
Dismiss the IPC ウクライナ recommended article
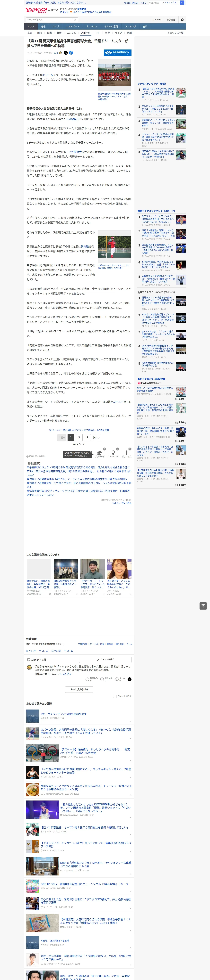tap(131, 721)
